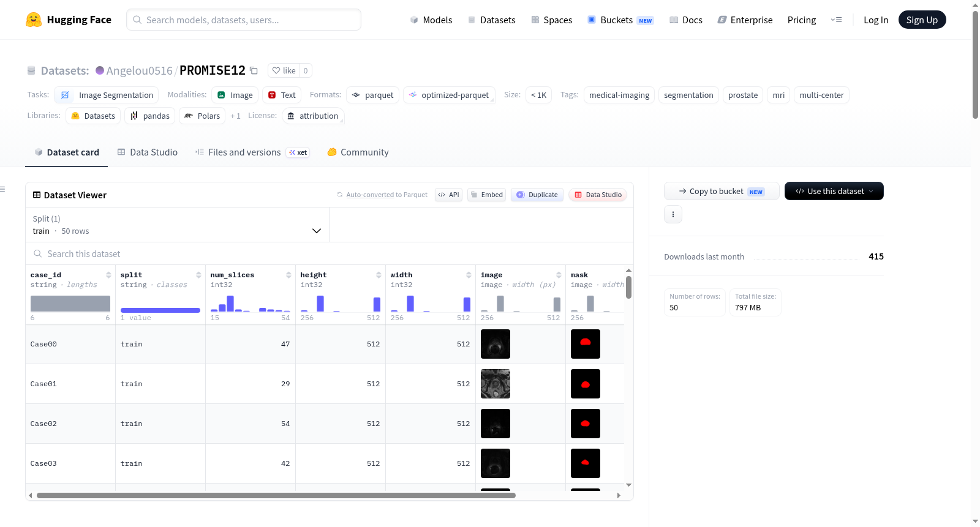
Task: Sort by num_slices column sort icon
Action: click(x=288, y=275)
